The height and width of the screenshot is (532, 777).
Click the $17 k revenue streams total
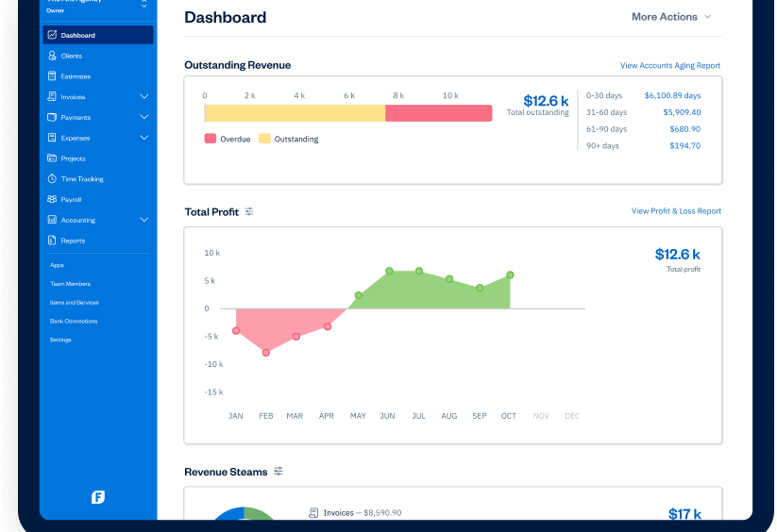tap(684, 514)
